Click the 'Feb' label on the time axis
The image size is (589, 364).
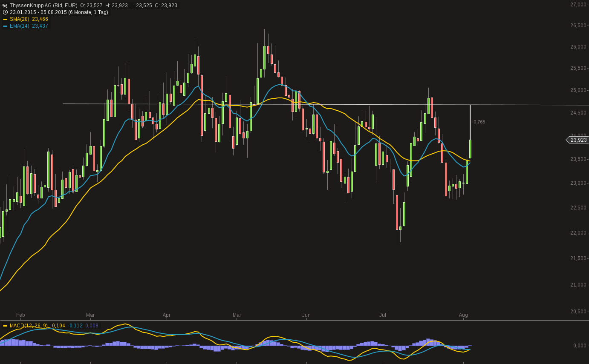click(x=20, y=315)
